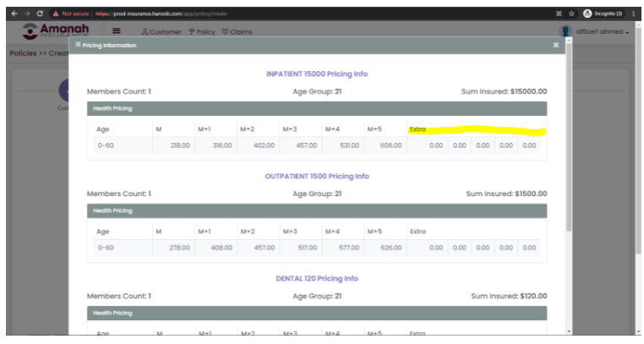The width and height of the screenshot is (644, 344).
Task: Click the 402.00 inpatient M+2 value
Action: point(264,145)
